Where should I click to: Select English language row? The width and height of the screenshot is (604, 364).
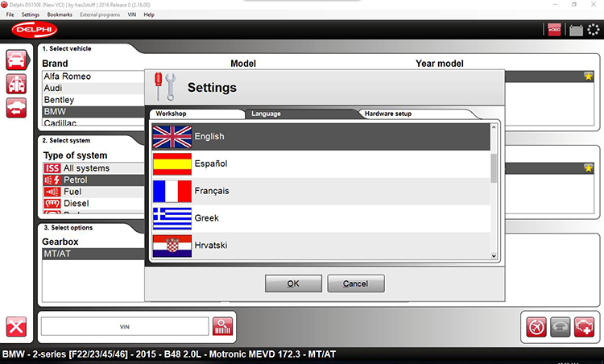coord(321,137)
